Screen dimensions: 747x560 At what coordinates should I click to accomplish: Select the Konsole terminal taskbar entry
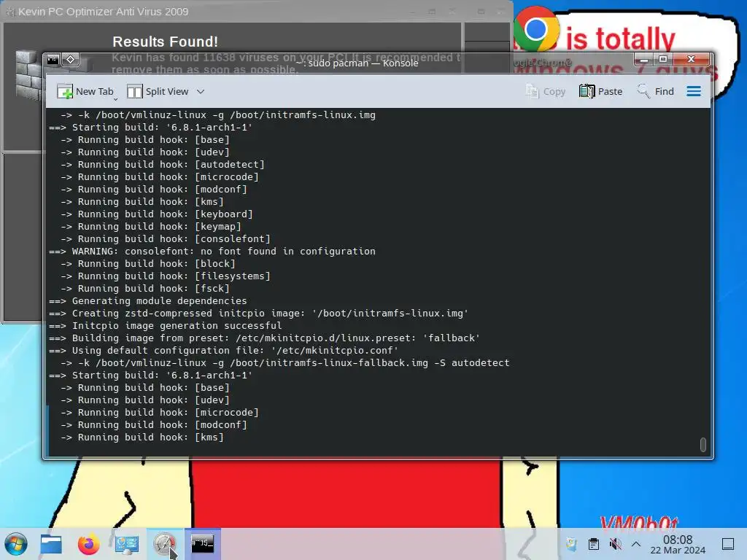coord(203,544)
